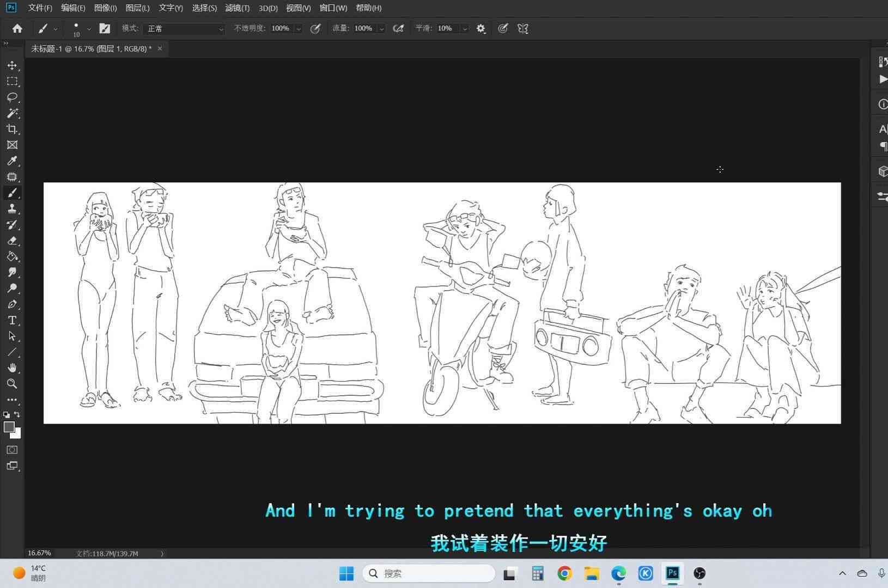The image size is (888, 588).
Task: Open the 窗口(W) menu
Action: point(333,8)
